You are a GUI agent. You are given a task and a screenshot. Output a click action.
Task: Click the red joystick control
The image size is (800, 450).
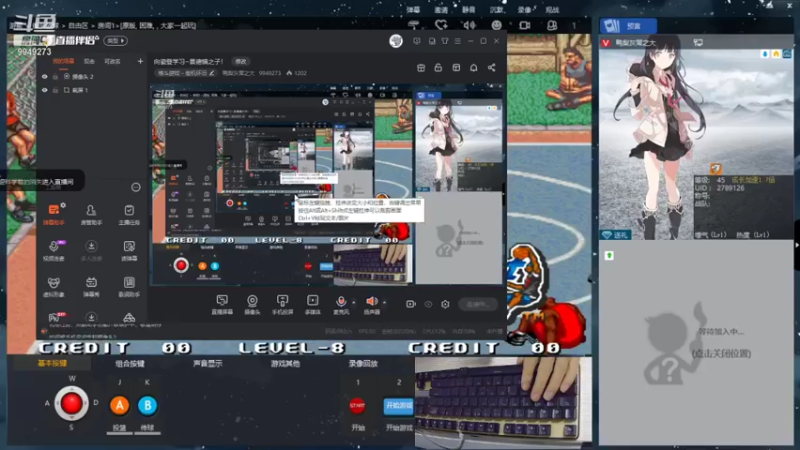71,403
